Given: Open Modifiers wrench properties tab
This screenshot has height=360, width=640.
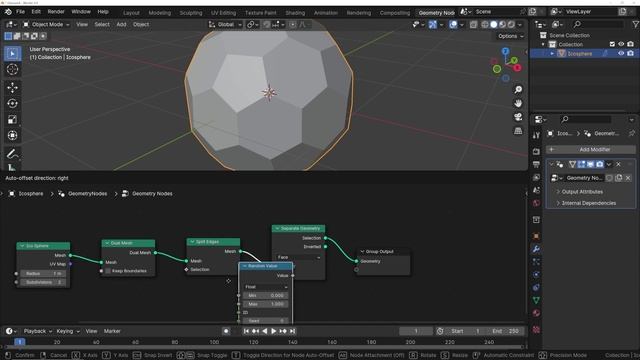Looking at the screenshot, I should [x=536, y=249].
